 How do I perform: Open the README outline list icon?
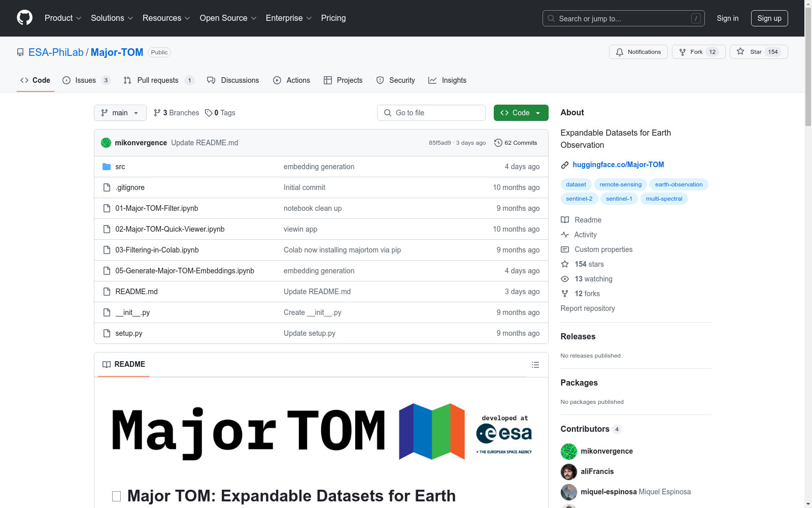pos(535,365)
